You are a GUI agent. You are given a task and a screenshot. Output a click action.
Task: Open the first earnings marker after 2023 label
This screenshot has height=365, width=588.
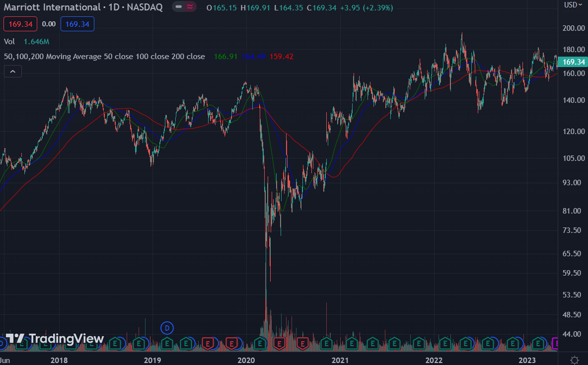coord(538,343)
